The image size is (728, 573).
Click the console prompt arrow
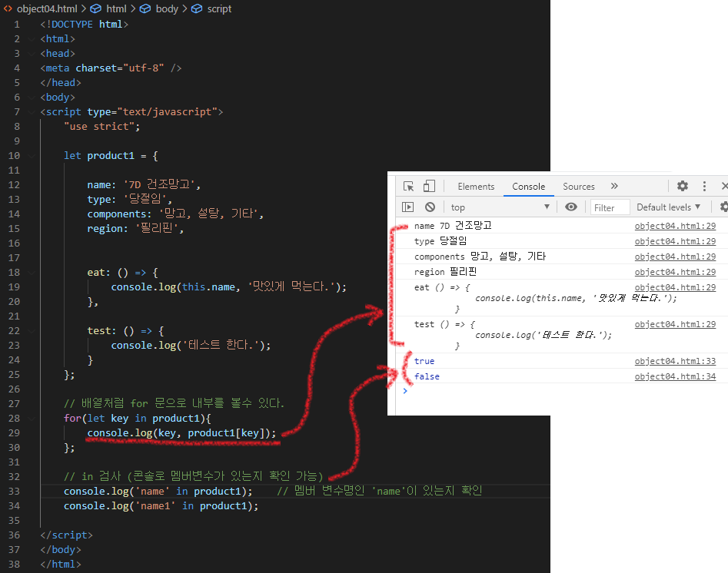[x=405, y=391]
